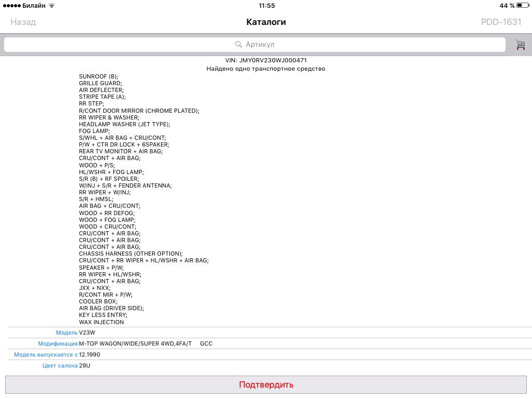Select CRU/CONT + RR WIPER + HL/WSHR line

144,261
